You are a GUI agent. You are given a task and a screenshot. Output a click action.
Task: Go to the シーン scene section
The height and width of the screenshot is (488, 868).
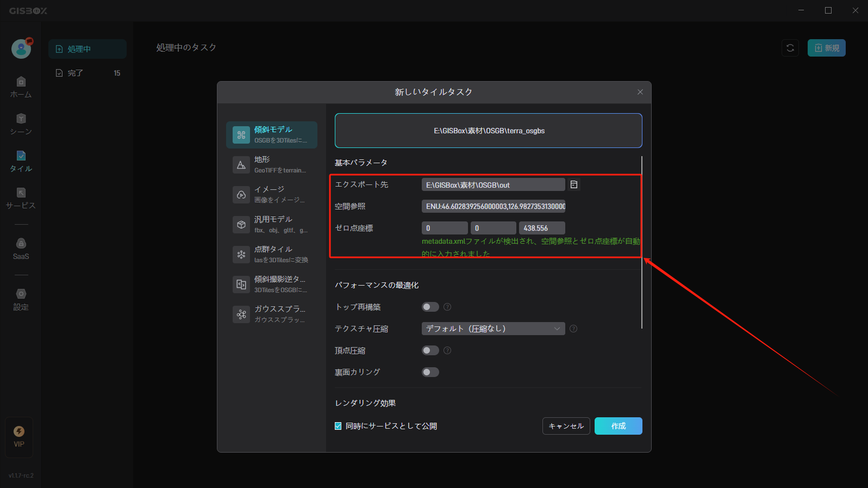pos(21,124)
